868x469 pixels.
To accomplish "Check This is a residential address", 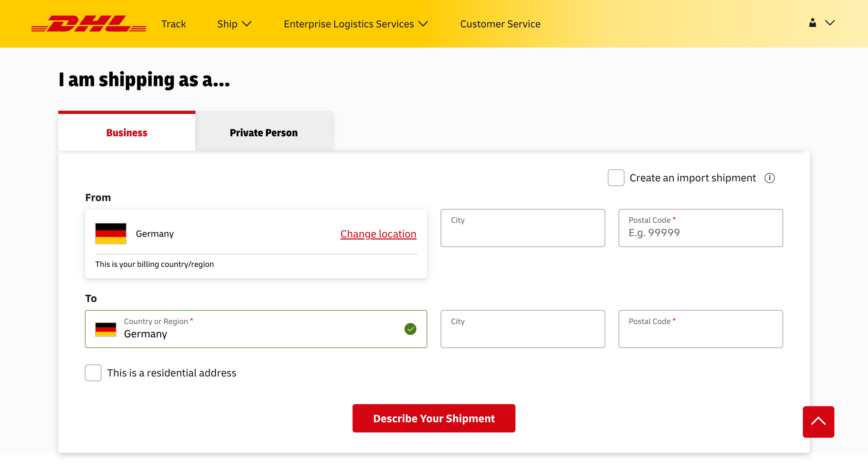I will coord(93,372).
